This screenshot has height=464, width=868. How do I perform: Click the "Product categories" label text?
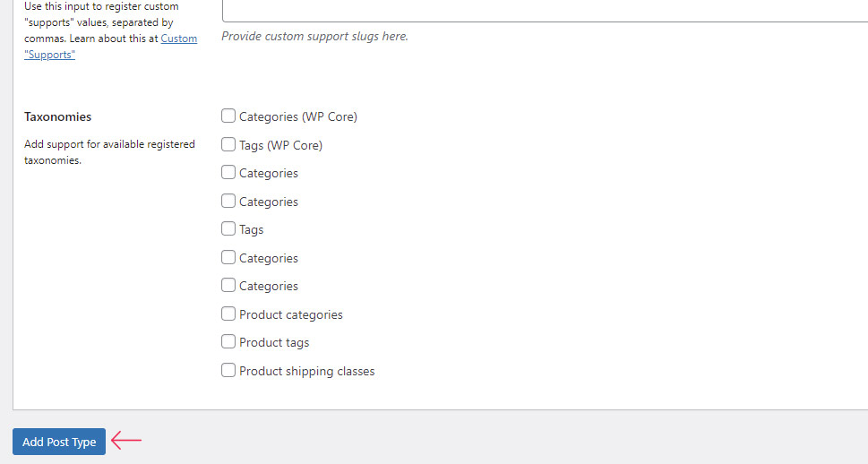click(290, 314)
